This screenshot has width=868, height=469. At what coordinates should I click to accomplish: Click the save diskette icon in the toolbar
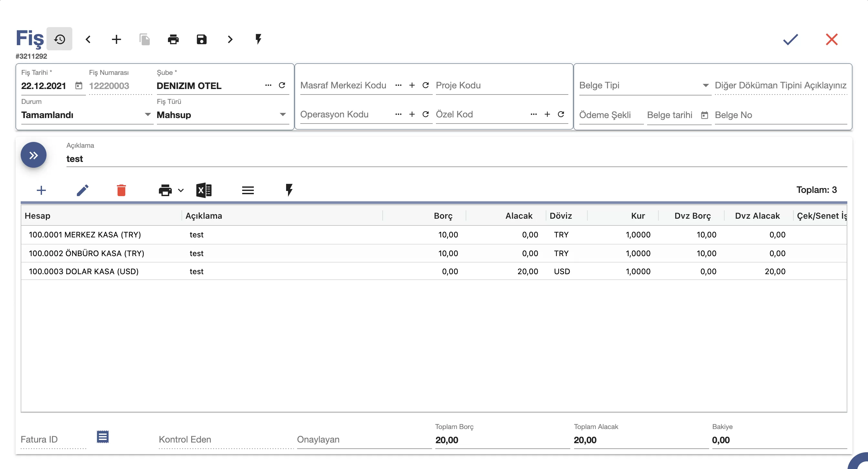point(201,39)
